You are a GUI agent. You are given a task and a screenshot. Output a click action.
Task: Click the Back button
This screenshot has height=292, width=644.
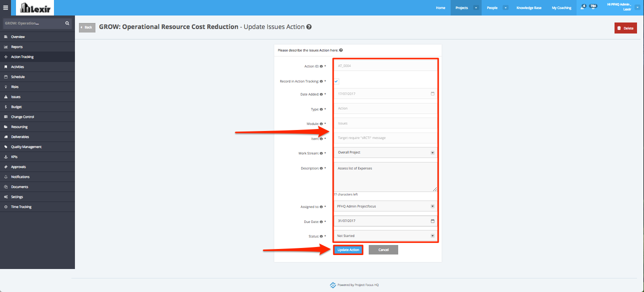87,27
